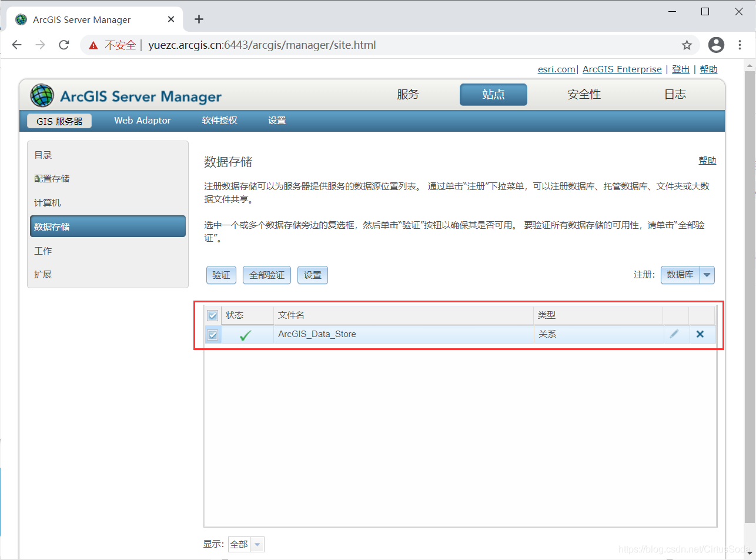Click the 登出 logout link
The image size is (756, 560).
[x=681, y=69]
